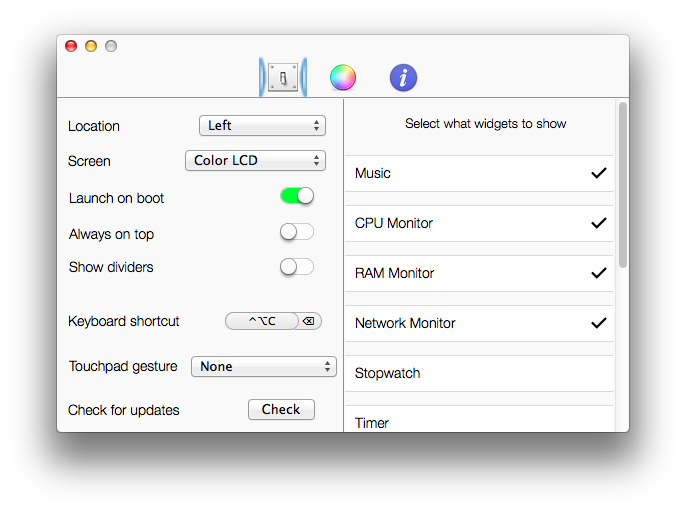
Task: Click the Keyboard shortcut label
Action: click(x=124, y=321)
